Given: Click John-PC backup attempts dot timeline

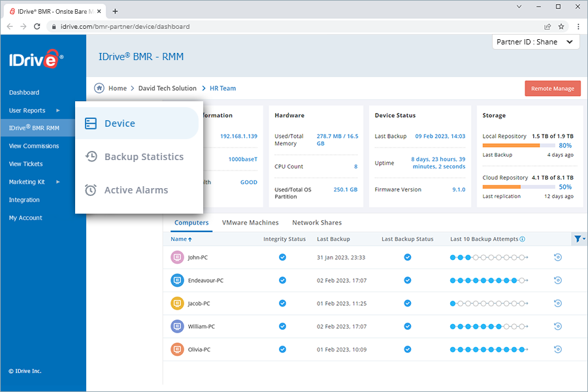Looking at the screenshot, I should (x=489, y=257).
